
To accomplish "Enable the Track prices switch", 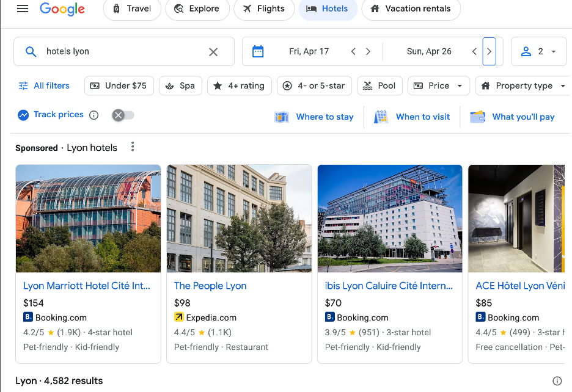I will pos(123,115).
